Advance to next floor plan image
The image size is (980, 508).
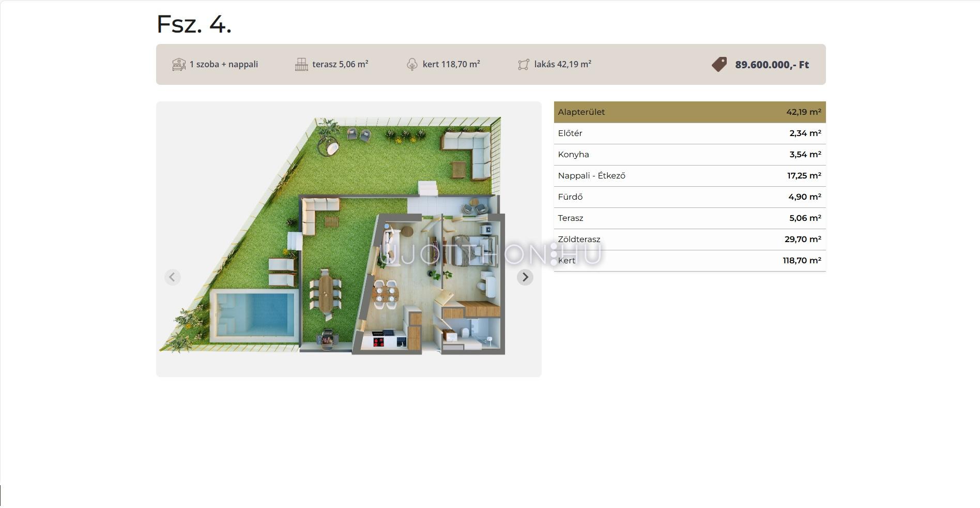[x=525, y=277]
